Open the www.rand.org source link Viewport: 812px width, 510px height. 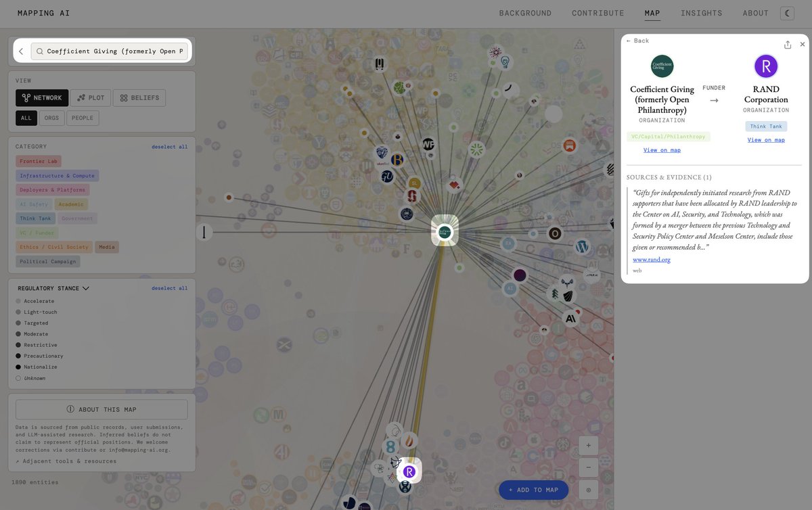652,259
